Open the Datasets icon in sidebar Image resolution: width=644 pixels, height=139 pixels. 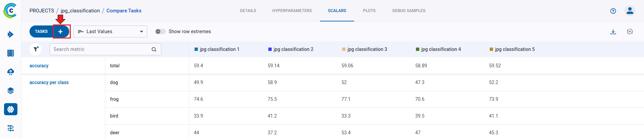[x=10, y=53]
